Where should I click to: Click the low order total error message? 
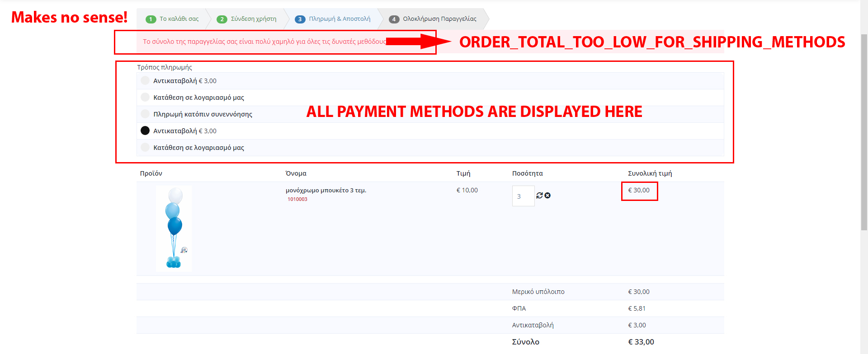pyautogui.click(x=265, y=42)
